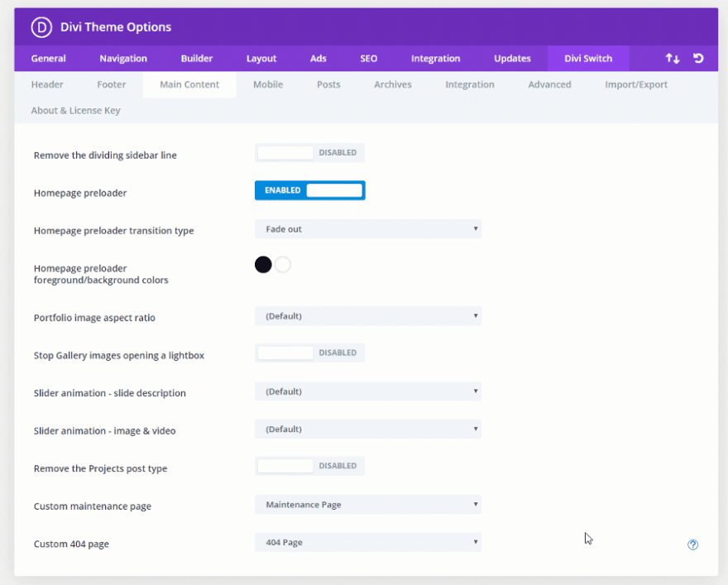Open the Divi Switch Integration sub-tab
Viewport: 728px width, 585px height.
470,84
